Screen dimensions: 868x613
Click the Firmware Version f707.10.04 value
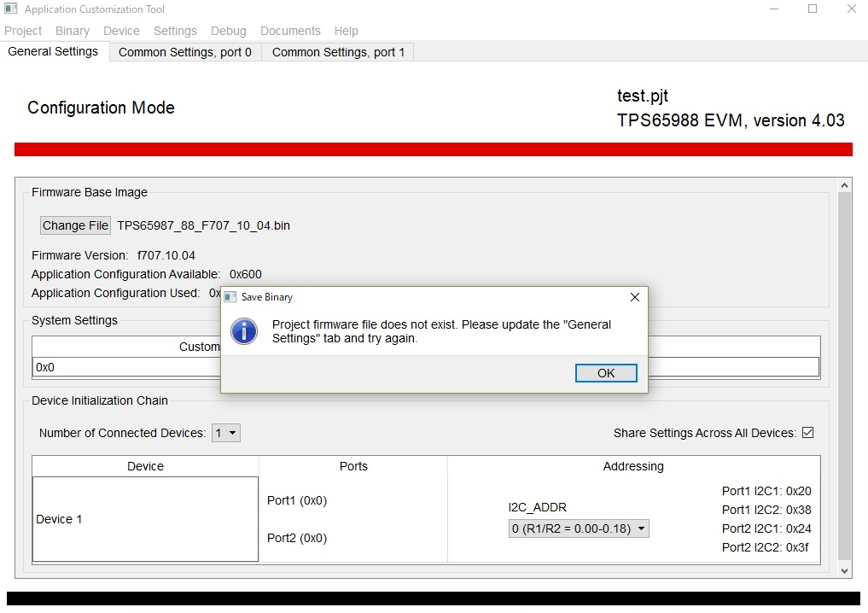pyautogui.click(x=166, y=255)
